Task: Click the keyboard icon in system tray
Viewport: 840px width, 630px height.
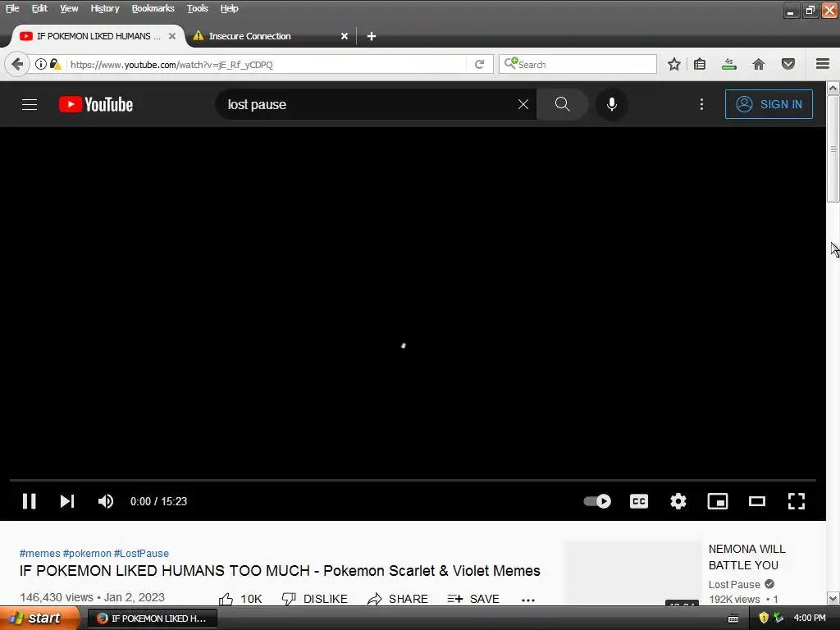Action: pyautogui.click(x=734, y=619)
